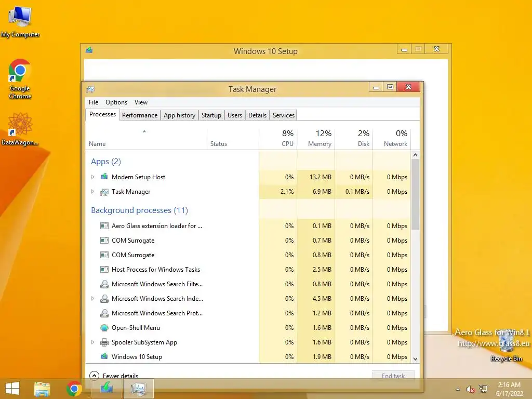Viewport: 532px width, 399px height.
Task: Switch to the Startup tab
Action: click(x=211, y=115)
